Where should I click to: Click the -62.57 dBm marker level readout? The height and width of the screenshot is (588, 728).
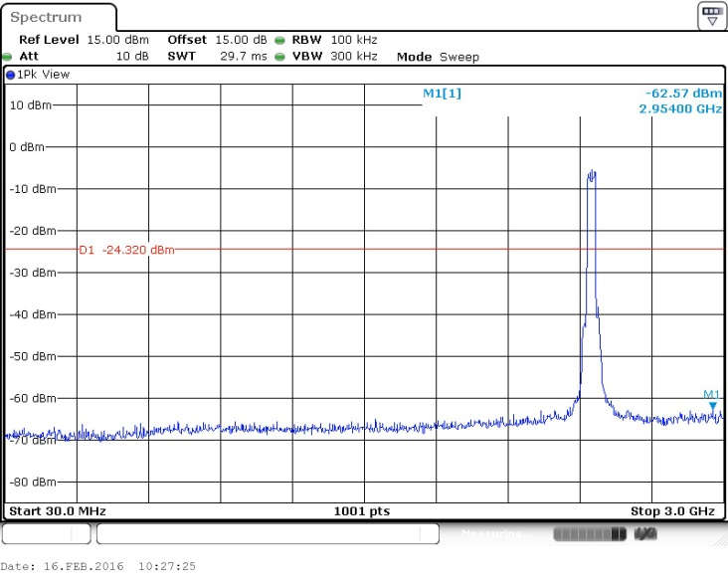(683, 94)
